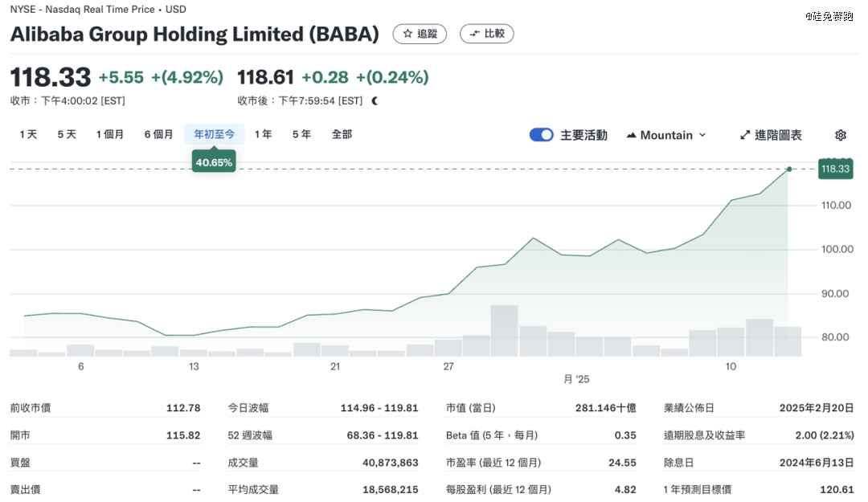Click the 比較 compare button
The width and height of the screenshot is (868, 502).
tap(486, 34)
